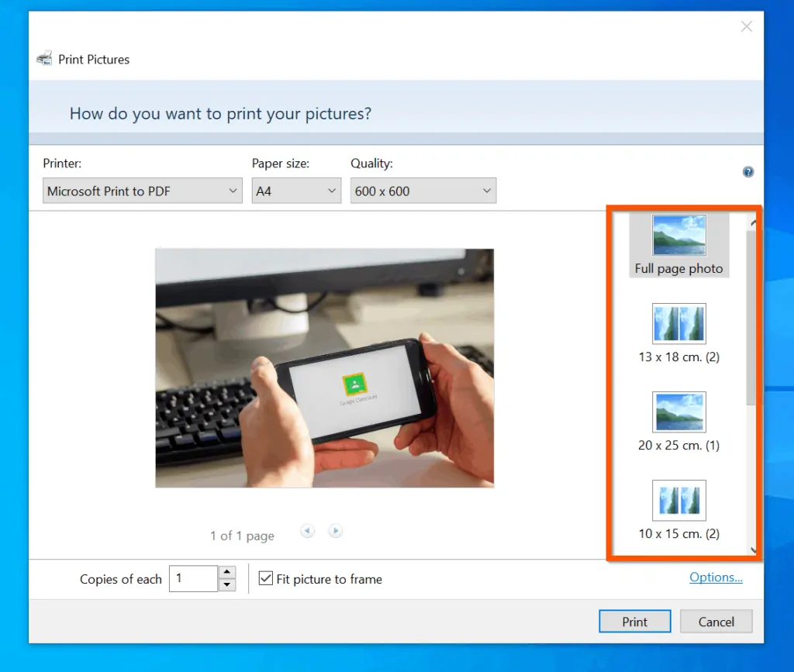Choose the 13 x 18 cm. (2) layout
Screen dimensions: 794x672
[x=678, y=333]
